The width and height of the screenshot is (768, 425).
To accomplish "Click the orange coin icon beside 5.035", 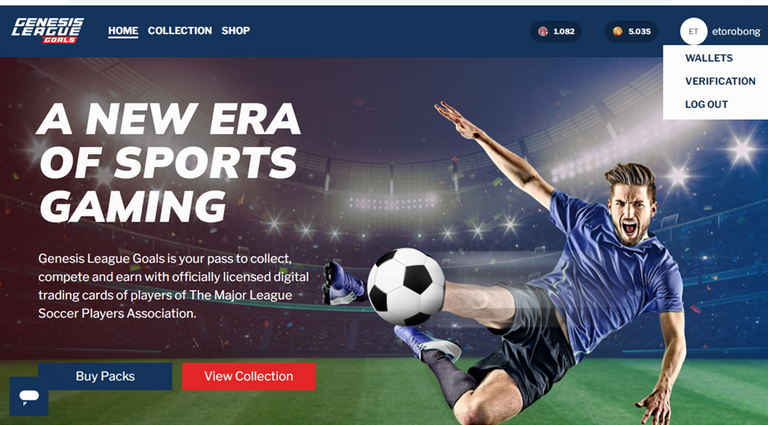I will click(617, 31).
